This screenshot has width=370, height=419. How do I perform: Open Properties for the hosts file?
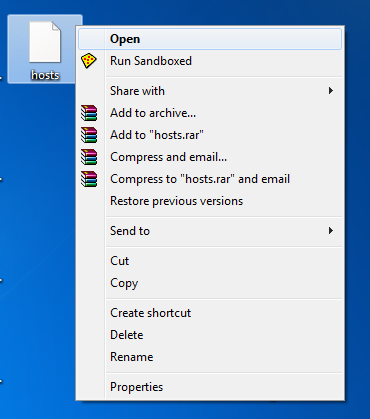(210, 387)
